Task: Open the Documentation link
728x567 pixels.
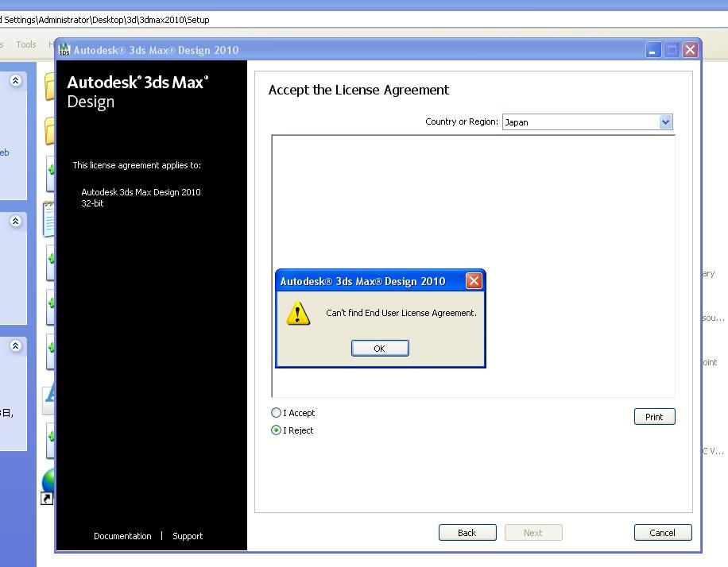Action: click(x=122, y=536)
